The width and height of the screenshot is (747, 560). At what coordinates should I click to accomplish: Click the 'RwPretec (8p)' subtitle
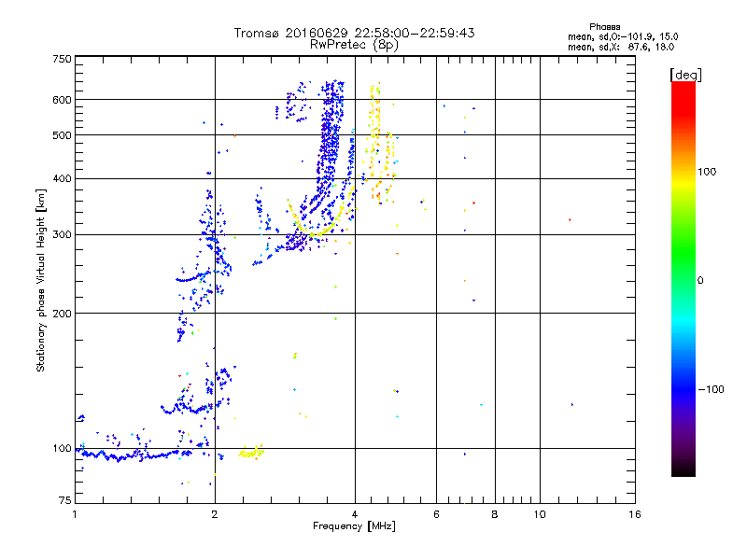(x=354, y=45)
